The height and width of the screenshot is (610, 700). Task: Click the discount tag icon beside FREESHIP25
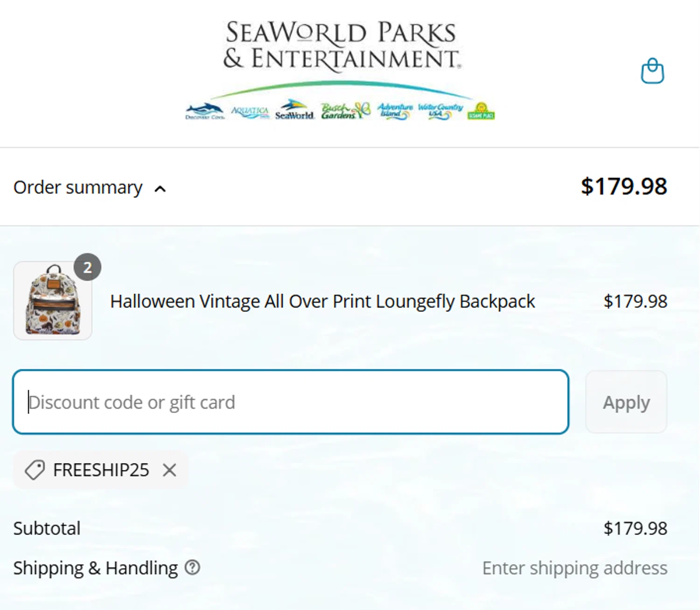pyautogui.click(x=35, y=470)
